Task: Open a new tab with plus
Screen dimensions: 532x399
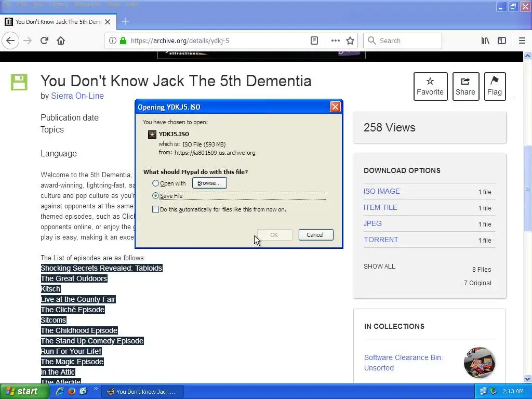Action: (x=125, y=21)
